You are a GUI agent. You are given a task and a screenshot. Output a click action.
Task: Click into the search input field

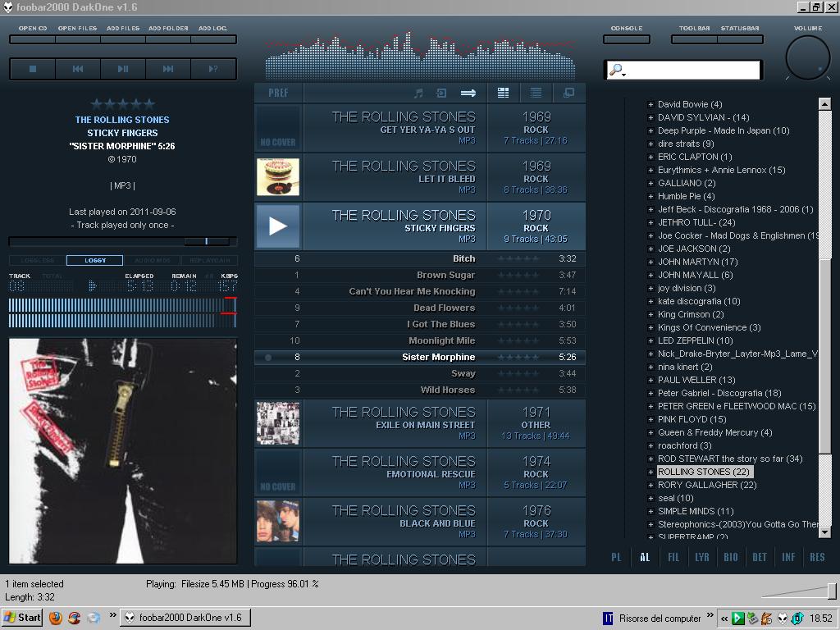click(693, 71)
